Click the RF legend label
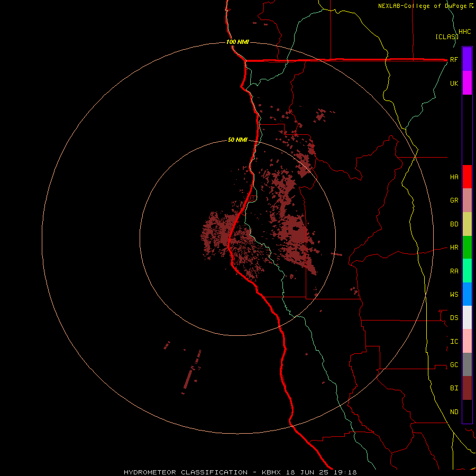The image size is (476, 476). pyautogui.click(x=454, y=59)
